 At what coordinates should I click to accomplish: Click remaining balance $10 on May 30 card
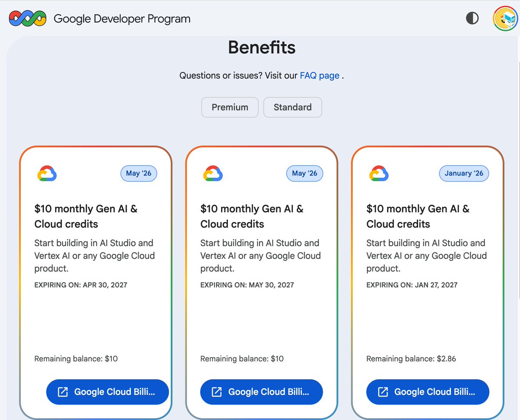[242, 358]
